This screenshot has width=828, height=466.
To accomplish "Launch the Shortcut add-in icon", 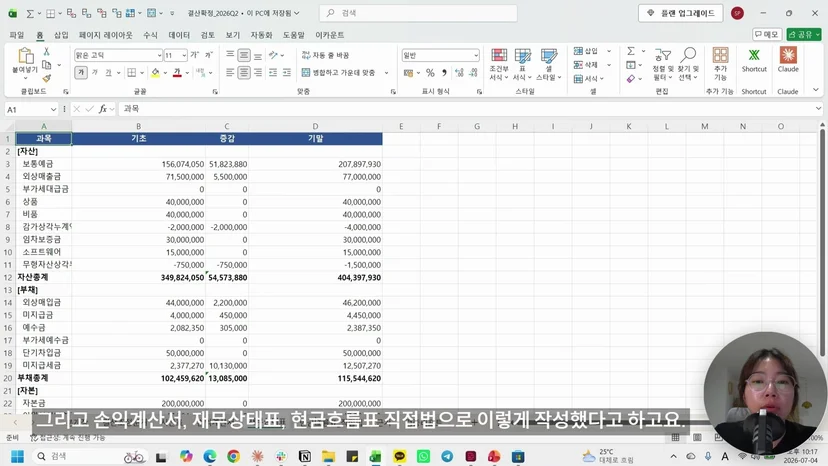I will tap(754, 60).
